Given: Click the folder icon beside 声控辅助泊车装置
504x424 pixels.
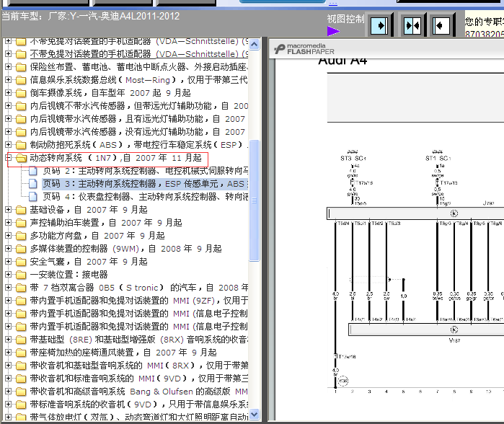Looking at the screenshot, I should click(x=21, y=223).
